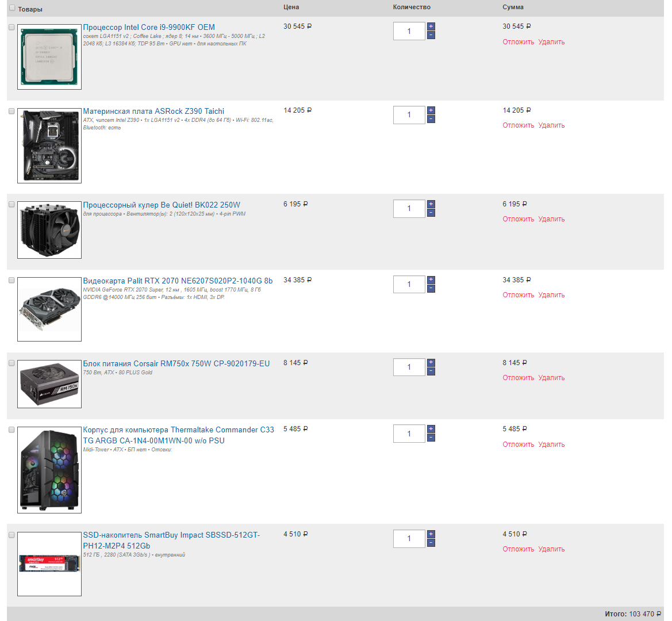
Task: Click Удалить for SmartBuy SSD
Action: pos(551,549)
